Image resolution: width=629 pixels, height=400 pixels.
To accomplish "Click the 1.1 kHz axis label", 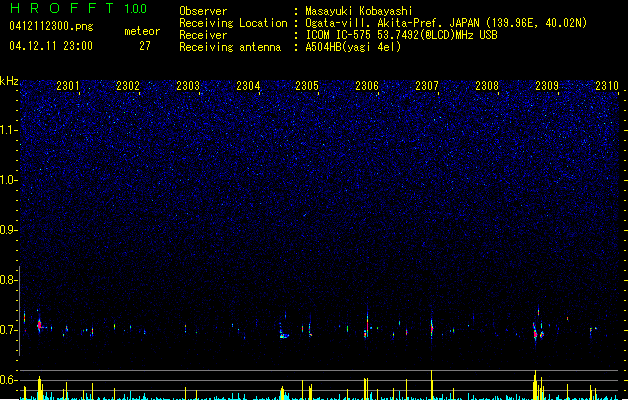I will (9, 130).
